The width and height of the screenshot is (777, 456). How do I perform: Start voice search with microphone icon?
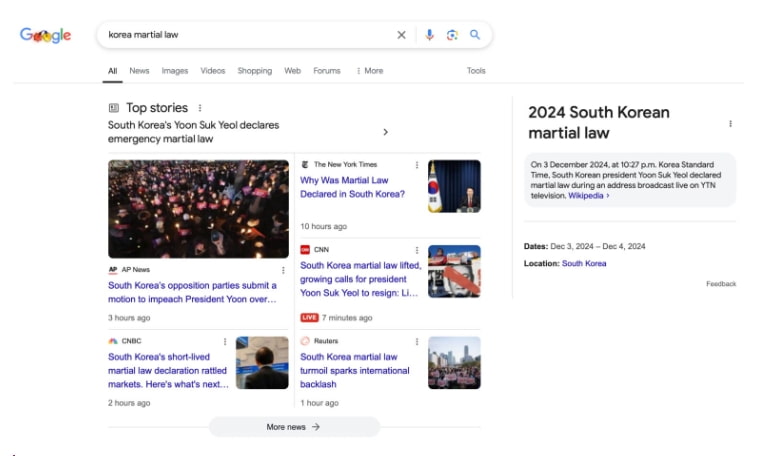(429, 35)
